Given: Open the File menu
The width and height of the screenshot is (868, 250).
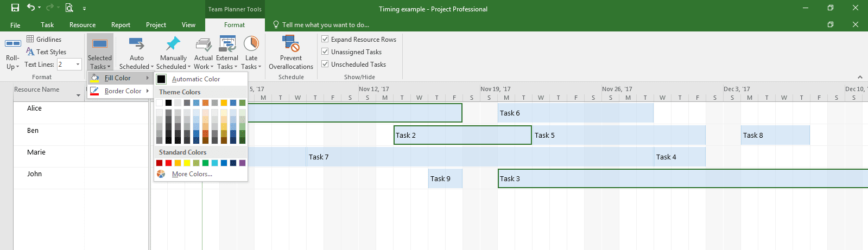Looking at the screenshot, I should click(x=15, y=25).
